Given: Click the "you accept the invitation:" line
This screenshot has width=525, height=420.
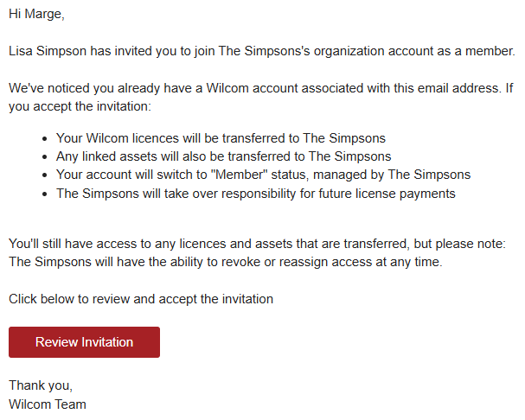Looking at the screenshot, I should (x=80, y=106).
